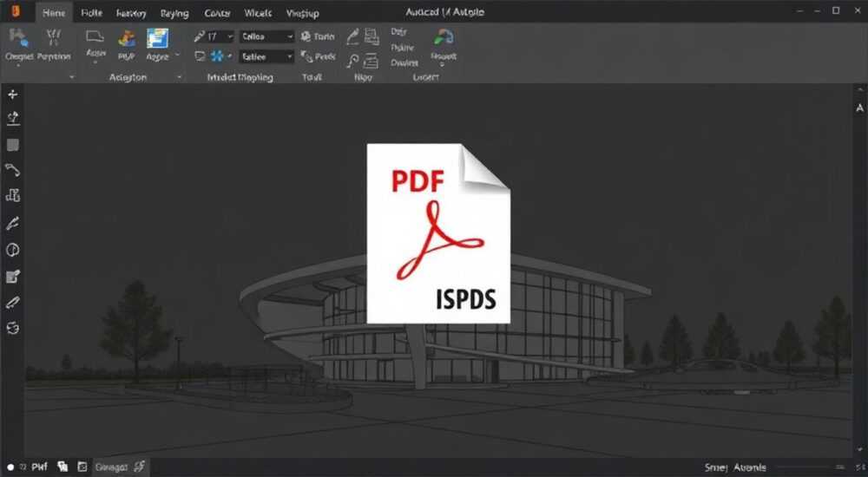Click the status text at bottom right

click(735, 467)
